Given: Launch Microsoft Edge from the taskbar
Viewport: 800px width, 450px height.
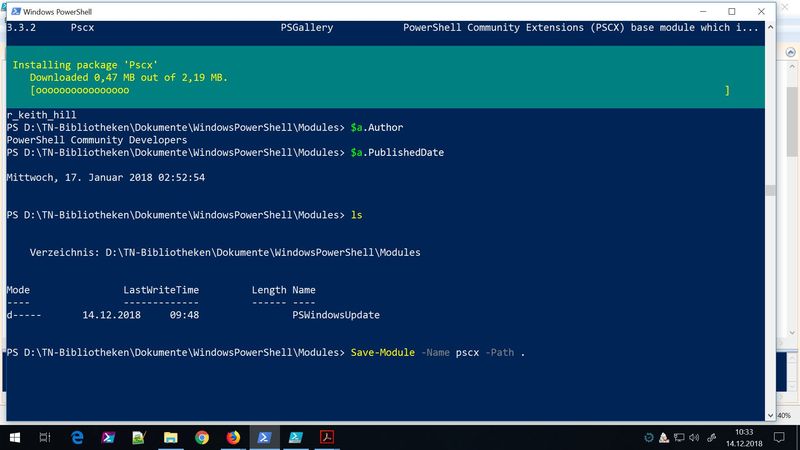Looking at the screenshot, I should pyautogui.click(x=77, y=437).
